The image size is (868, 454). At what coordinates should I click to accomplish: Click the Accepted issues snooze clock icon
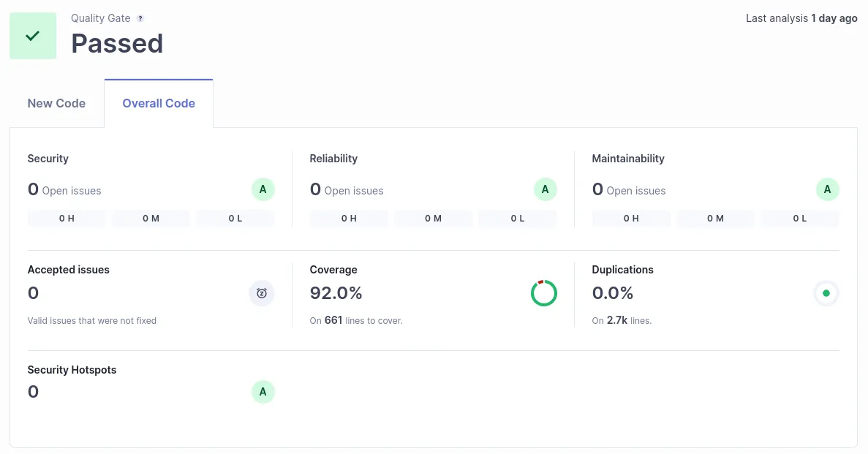(262, 293)
